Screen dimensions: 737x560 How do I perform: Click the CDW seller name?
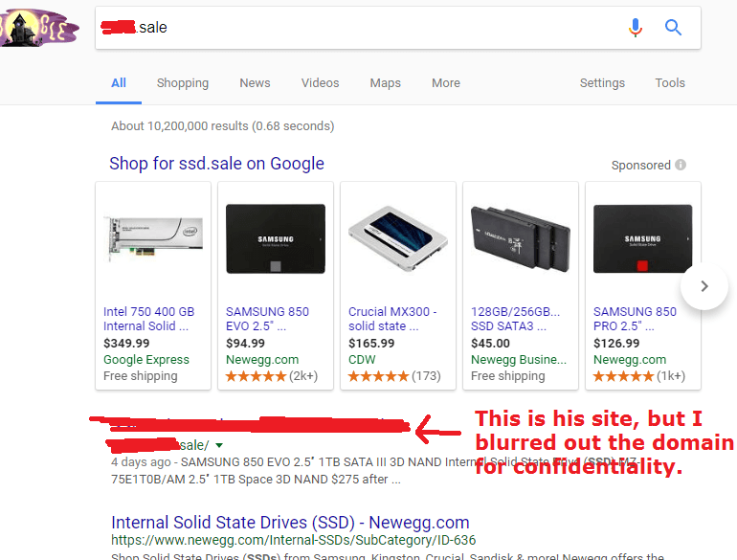pos(362,360)
